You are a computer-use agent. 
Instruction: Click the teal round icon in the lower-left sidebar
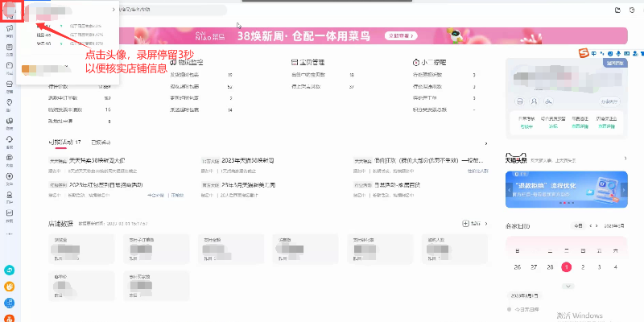coord(10,271)
